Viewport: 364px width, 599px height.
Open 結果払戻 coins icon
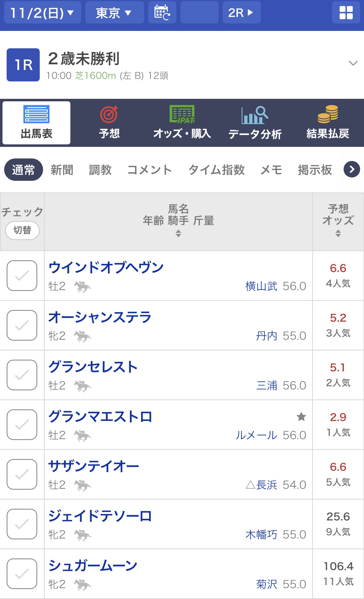[328, 115]
